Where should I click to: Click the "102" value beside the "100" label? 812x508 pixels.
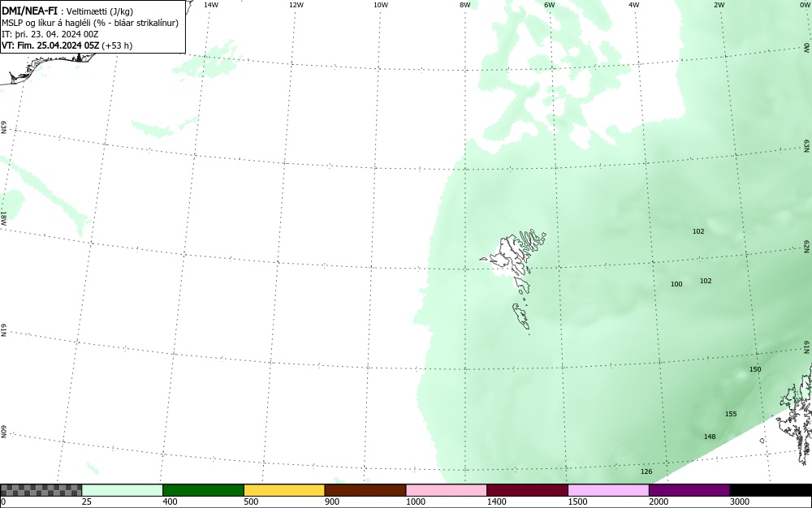coord(706,281)
